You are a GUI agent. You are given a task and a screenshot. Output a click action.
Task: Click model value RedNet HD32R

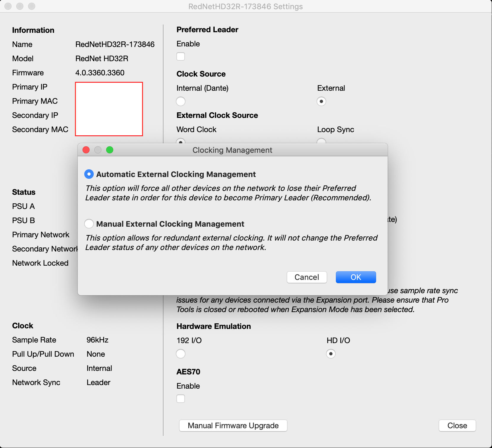pos(102,59)
